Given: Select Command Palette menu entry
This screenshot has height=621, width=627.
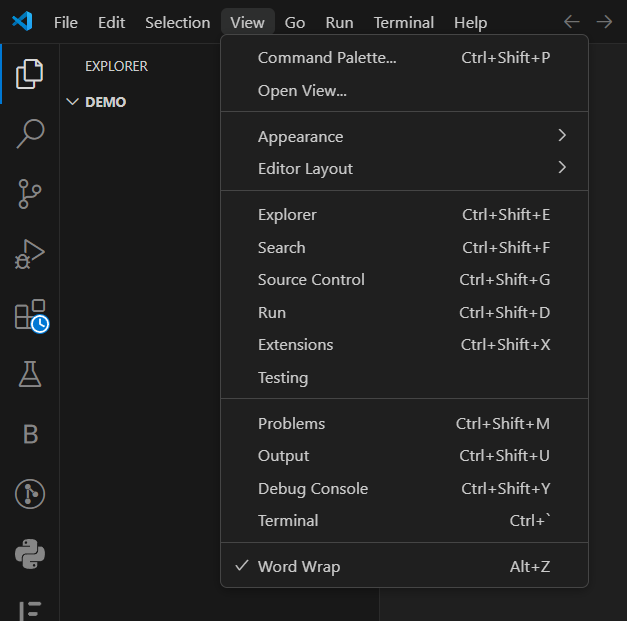Looking at the screenshot, I should click(327, 58).
